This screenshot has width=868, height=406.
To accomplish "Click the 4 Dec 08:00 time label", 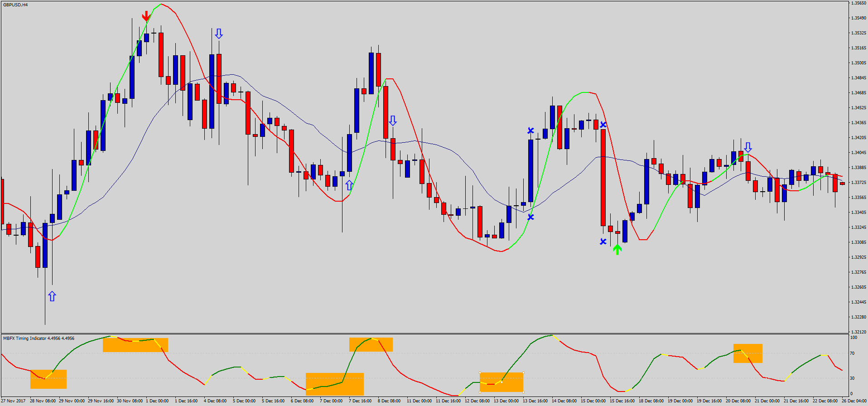I will tap(215, 401).
